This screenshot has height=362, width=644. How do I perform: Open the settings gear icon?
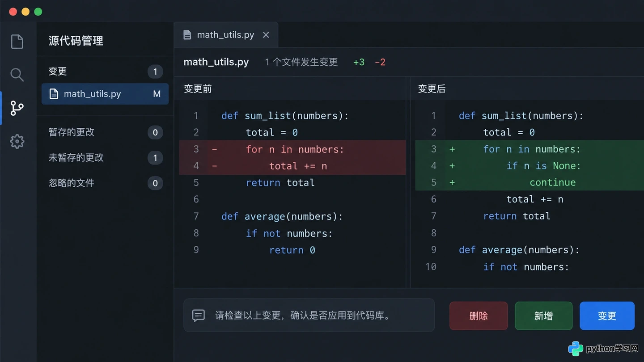[x=17, y=141]
